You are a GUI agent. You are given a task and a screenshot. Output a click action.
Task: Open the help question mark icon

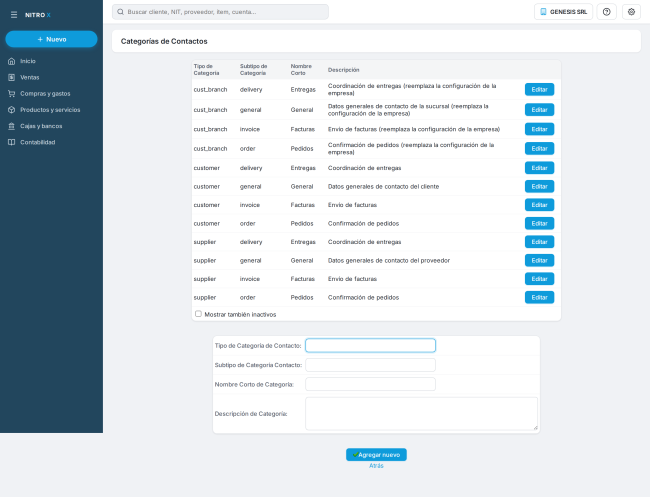[x=606, y=12]
